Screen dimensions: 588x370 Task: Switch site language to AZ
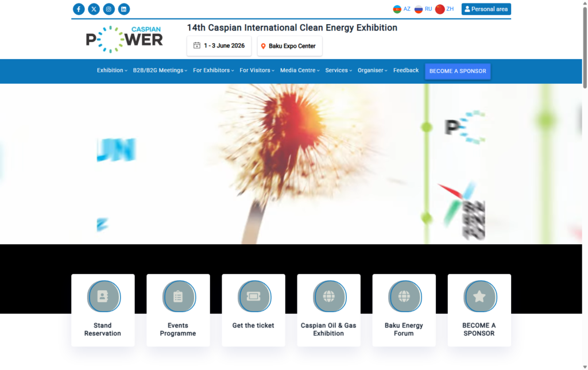(404, 9)
